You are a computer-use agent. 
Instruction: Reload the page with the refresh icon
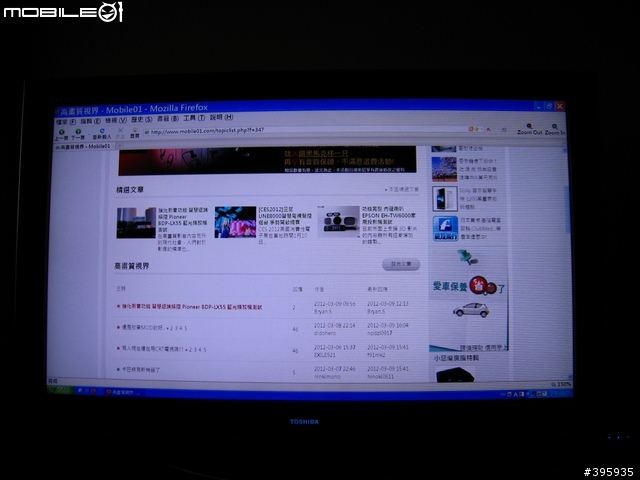pos(102,131)
